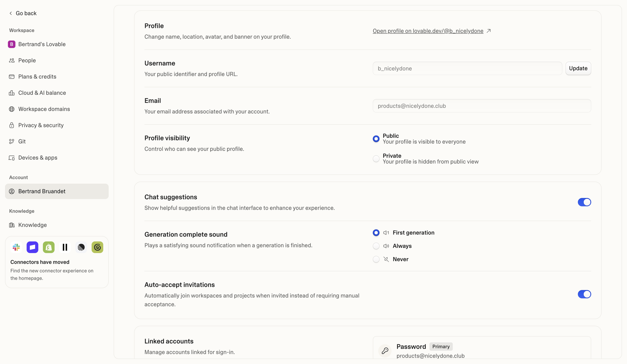This screenshot has width=627, height=364.
Task: Click the striped circle connector icon
Action: (x=81, y=247)
